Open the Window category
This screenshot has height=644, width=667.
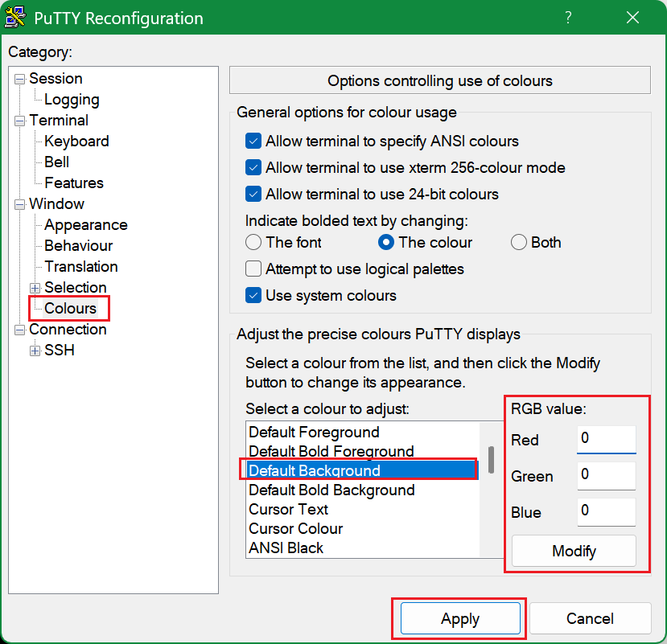[56, 203]
